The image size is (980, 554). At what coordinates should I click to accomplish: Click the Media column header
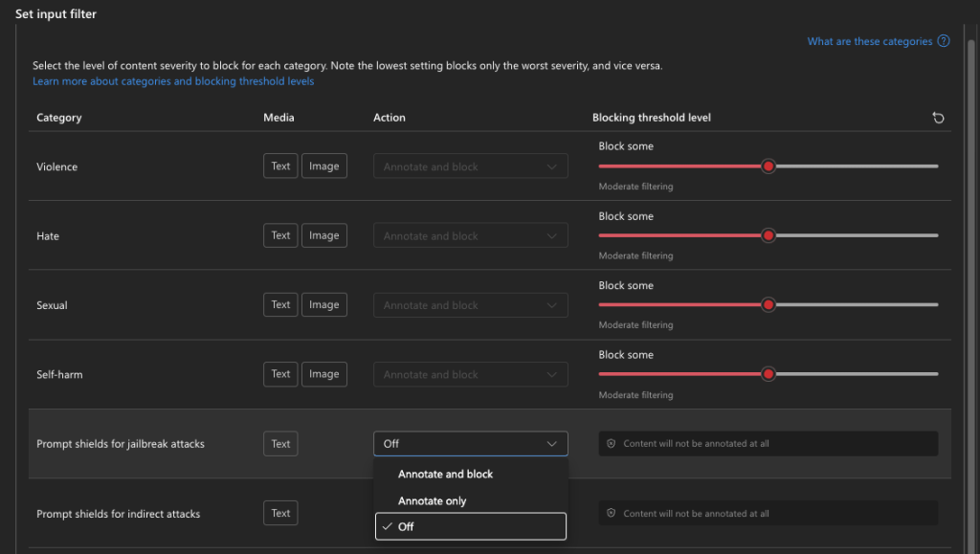(278, 118)
